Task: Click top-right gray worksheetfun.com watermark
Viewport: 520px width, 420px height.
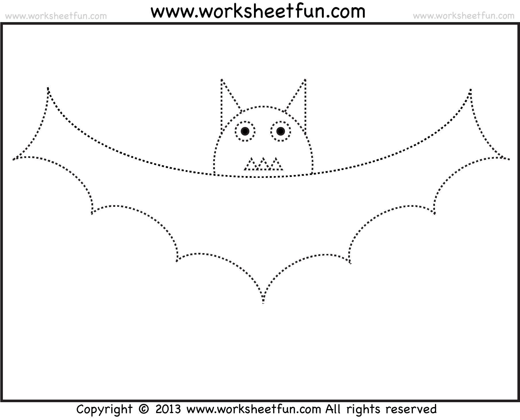Action: point(464,16)
